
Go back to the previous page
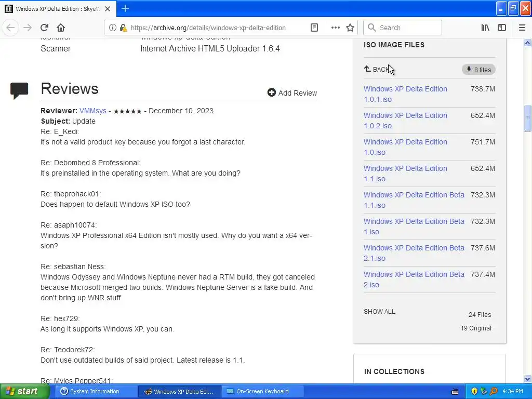click(x=10, y=28)
